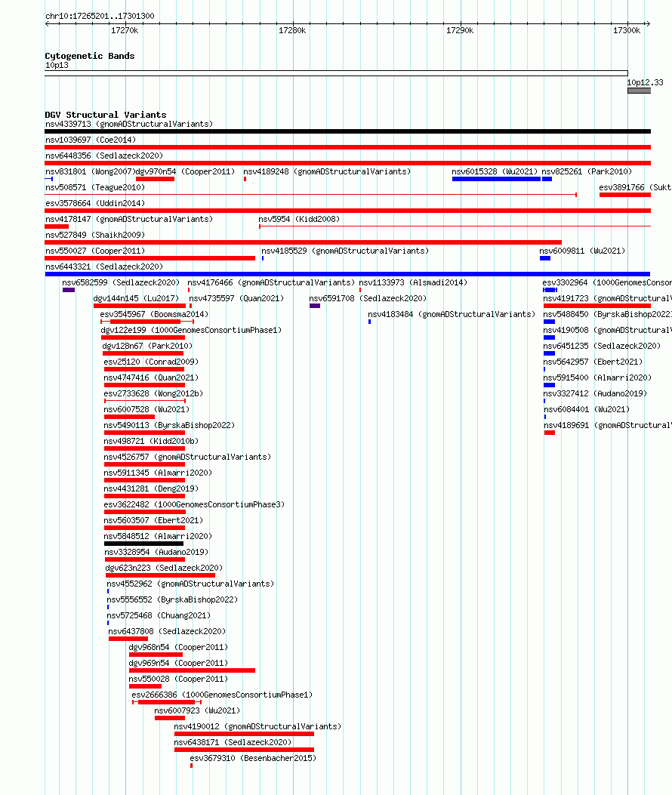Viewport: 672px width, 795px height.
Task: Click the black bar under nsv5848512
Action: pyautogui.click(x=143, y=544)
